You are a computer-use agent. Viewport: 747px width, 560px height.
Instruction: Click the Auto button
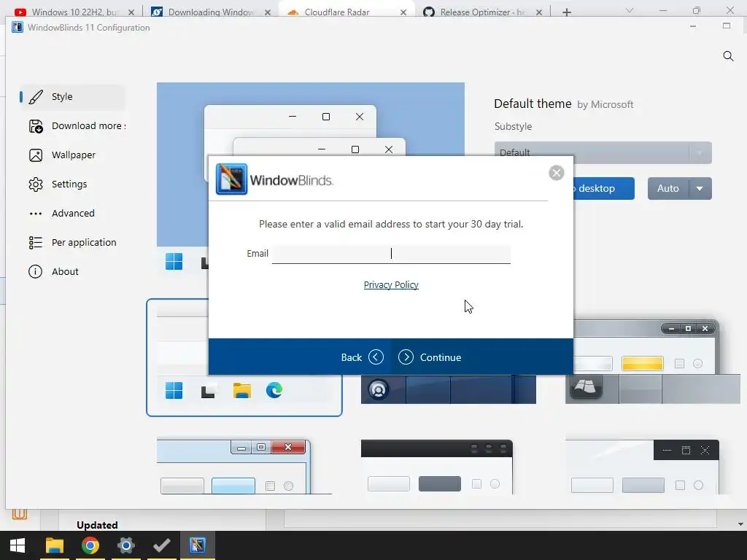668,189
